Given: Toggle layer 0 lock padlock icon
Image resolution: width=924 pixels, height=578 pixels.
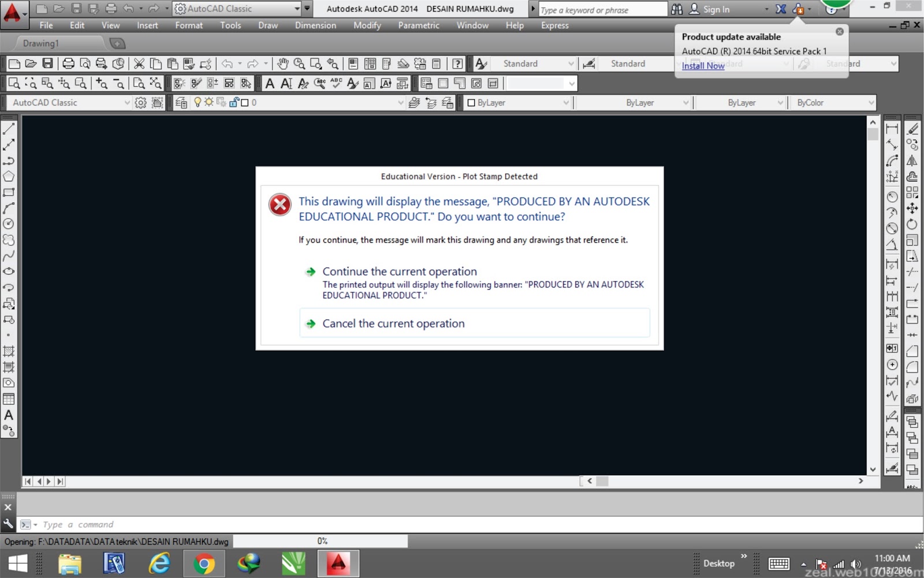Looking at the screenshot, I should [x=234, y=102].
